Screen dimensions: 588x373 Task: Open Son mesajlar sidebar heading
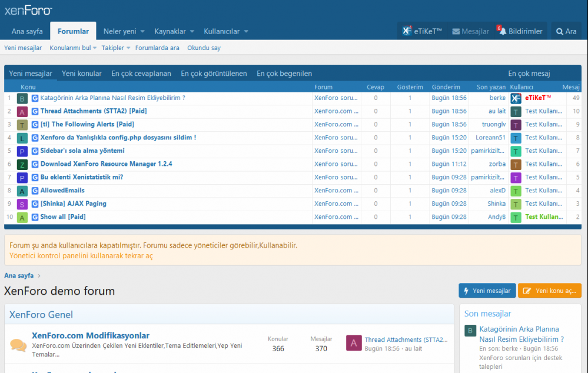(x=487, y=314)
